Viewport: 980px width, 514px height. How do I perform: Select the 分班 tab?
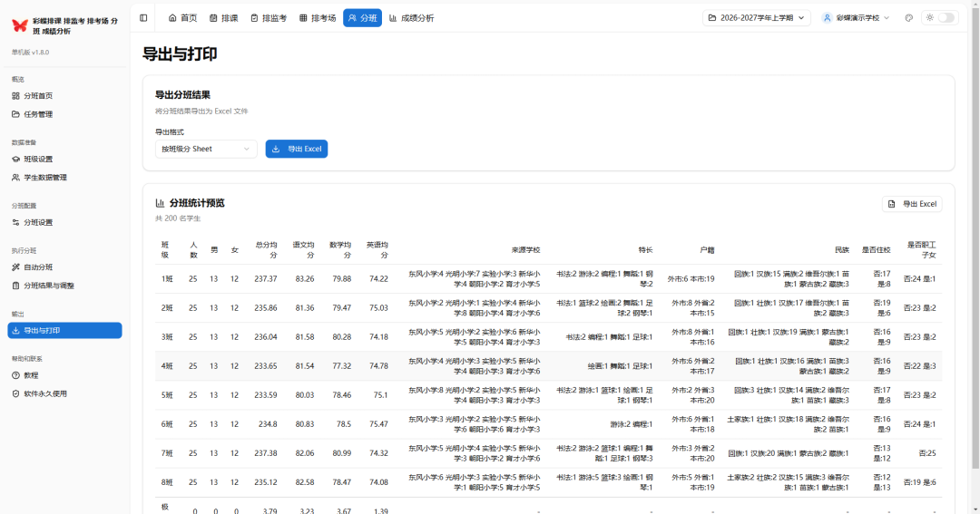click(x=362, y=18)
